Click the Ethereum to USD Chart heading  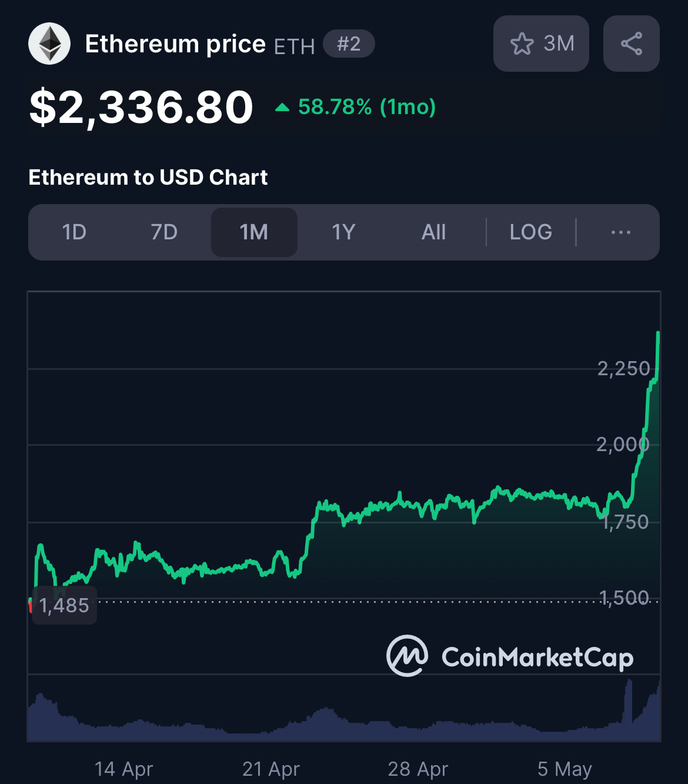[x=148, y=177]
